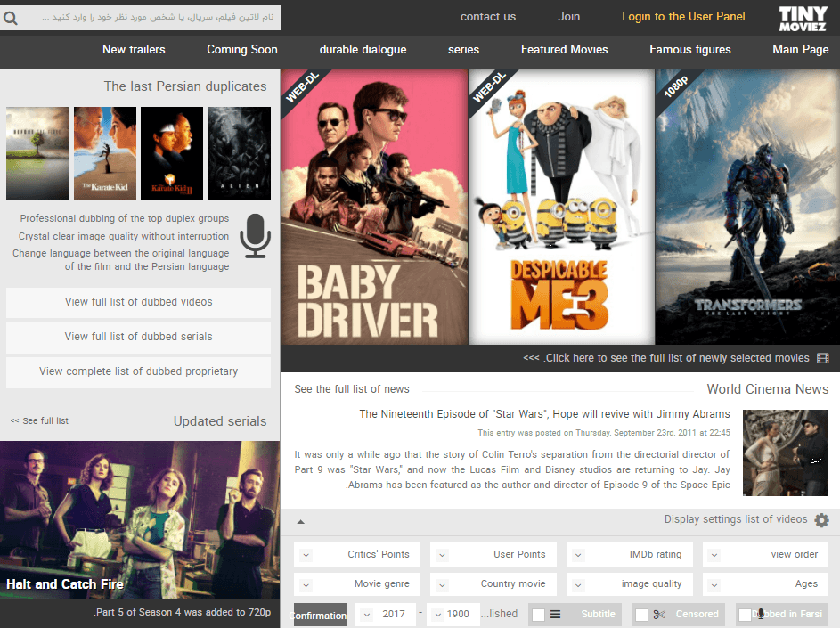Open the Transformers The Last Knight poster
This screenshot has height=628, width=840.
(747, 207)
